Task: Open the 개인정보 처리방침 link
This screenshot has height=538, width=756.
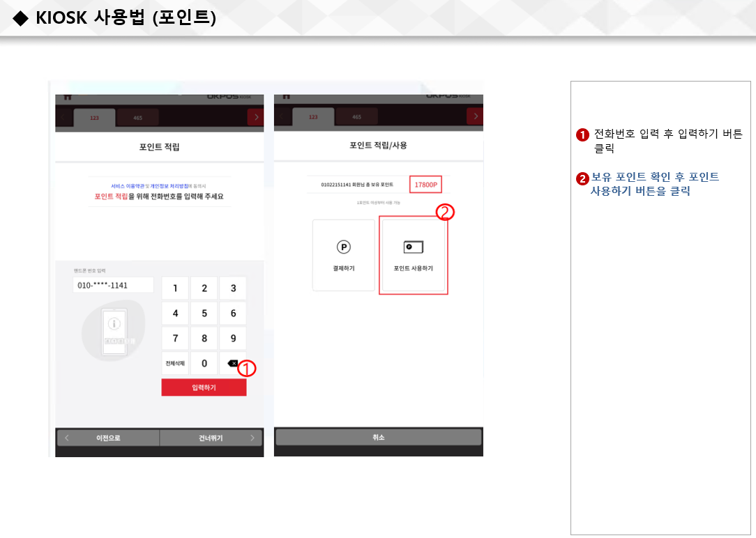Action: click(x=169, y=186)
